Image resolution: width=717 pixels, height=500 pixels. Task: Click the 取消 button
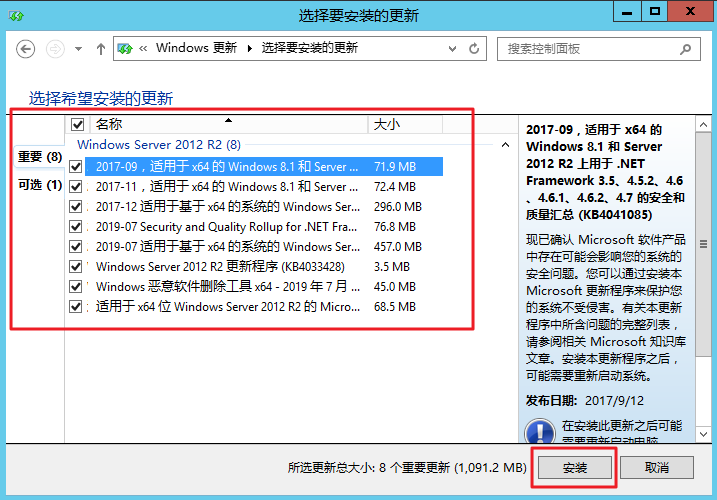(x=657, y=468)
